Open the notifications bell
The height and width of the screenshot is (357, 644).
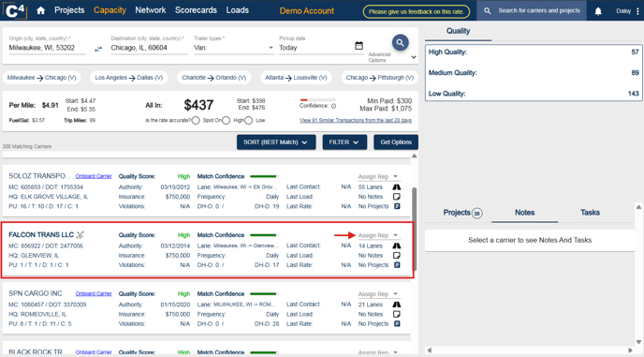pyautogui.click(x=598, y=11)
